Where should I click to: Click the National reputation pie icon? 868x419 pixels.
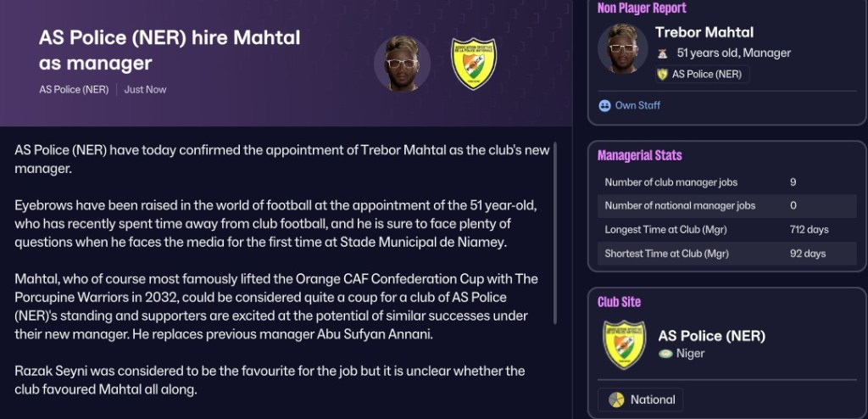pos(616,399)
